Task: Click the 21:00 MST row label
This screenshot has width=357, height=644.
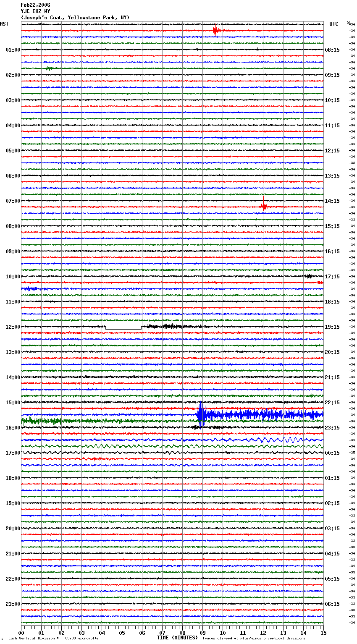Action: [x=13, y=554]
